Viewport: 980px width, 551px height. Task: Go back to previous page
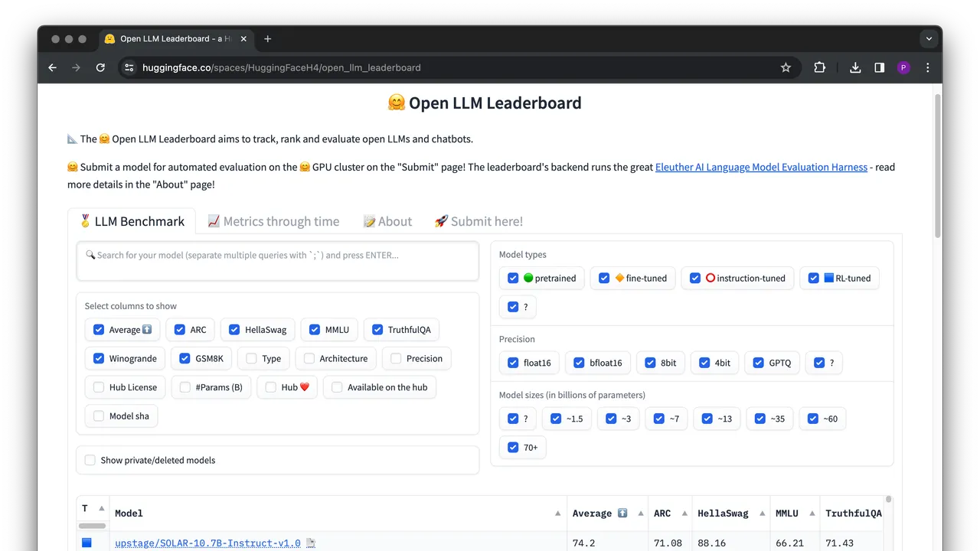point(52,67)
